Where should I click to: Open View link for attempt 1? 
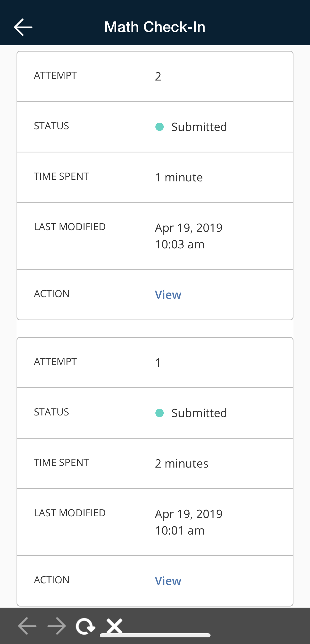[x=168, y=581]
